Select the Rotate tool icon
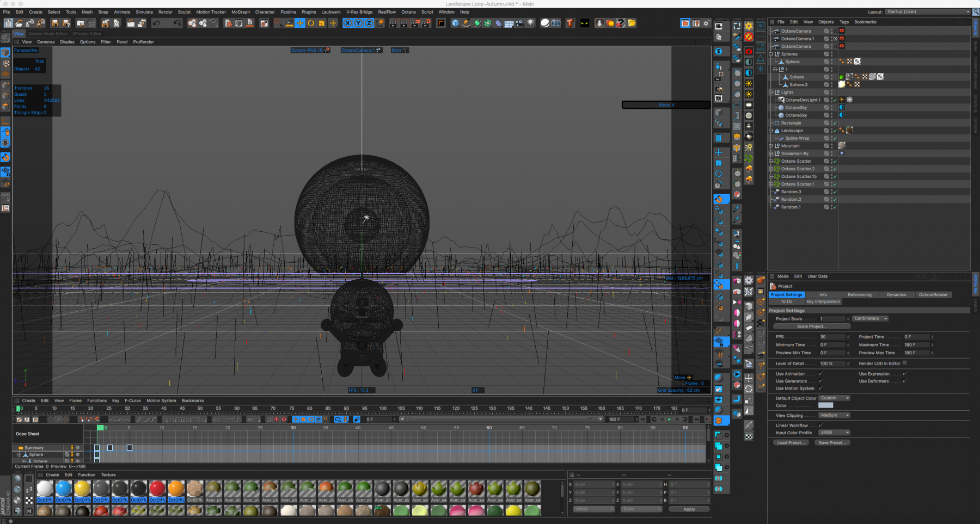Image resolution: width=980 pixels, height=524 pixels. pyautogui.click(x=311, y=23)
